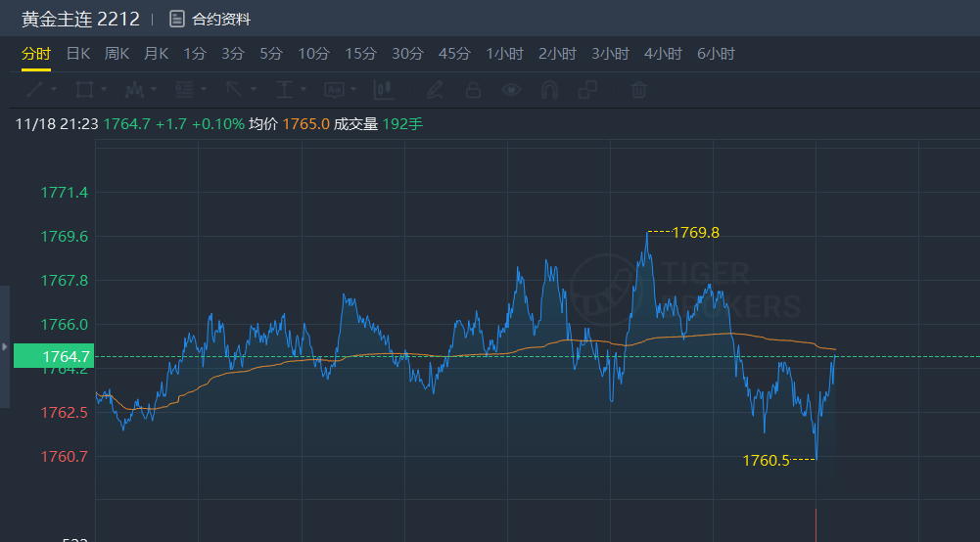Select the 15分 interval
The image size is (980, 542).
[360, 54]
